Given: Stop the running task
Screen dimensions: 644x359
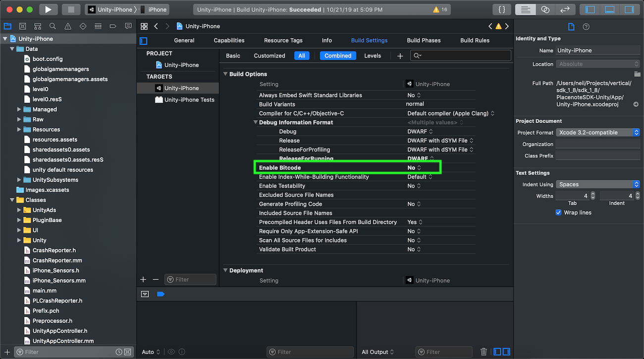Looking at the screenshot, I should tap(71, 9).
